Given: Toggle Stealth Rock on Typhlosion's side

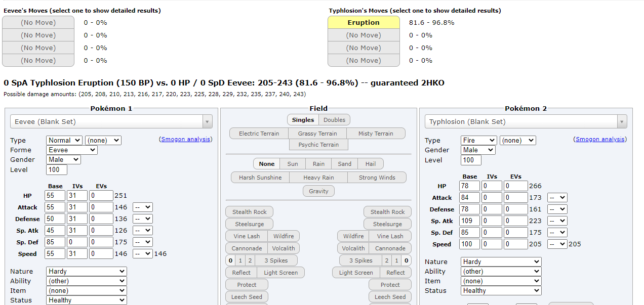Looking at the screenshot, I should [387, 212].
